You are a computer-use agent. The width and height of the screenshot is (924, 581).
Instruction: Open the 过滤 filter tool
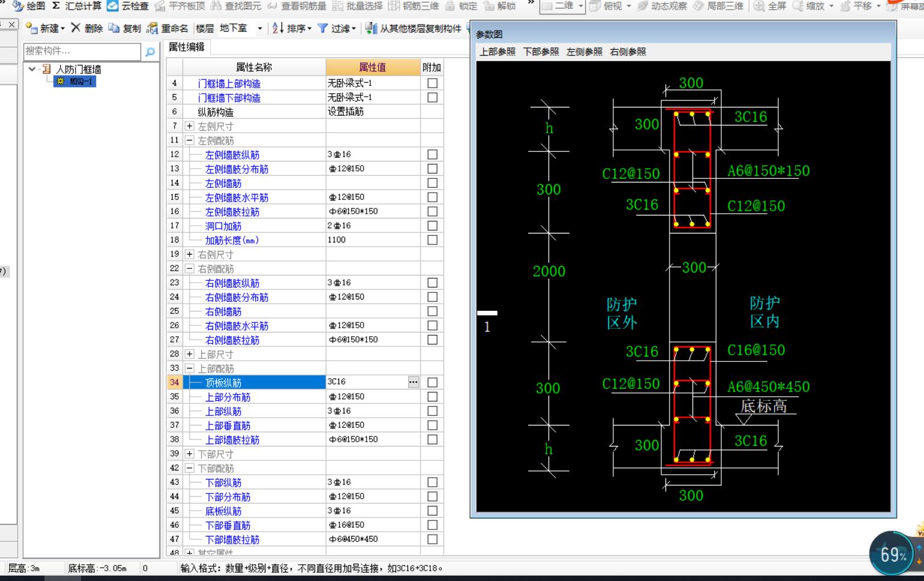click(x=323, y=28)
